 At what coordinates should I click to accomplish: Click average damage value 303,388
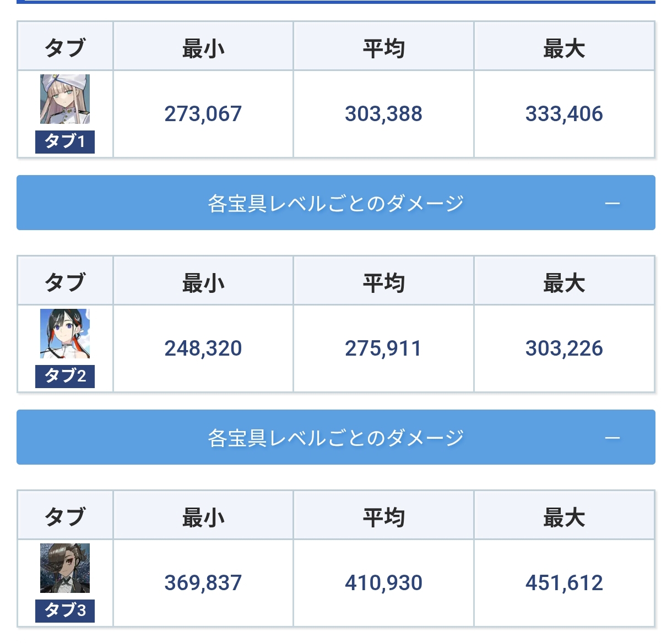(x=384, y=114)
